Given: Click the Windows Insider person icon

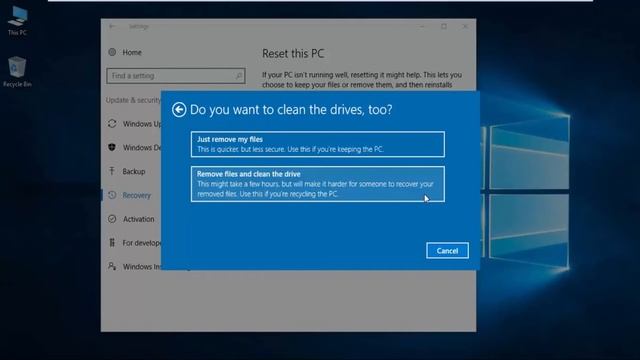Looking at the screenshot, I should pyautogui.click(x=112, y=266).
